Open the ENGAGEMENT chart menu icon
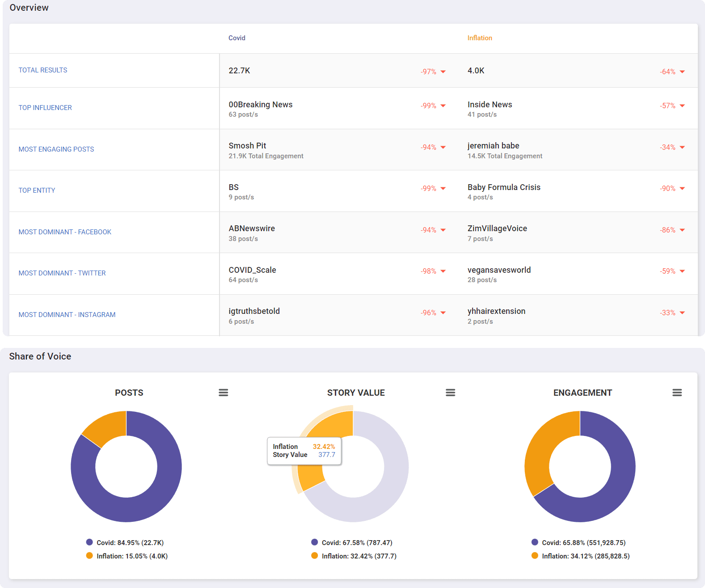Image resolution: width=705 pixels, height=588 pixels. pos(677,393)
